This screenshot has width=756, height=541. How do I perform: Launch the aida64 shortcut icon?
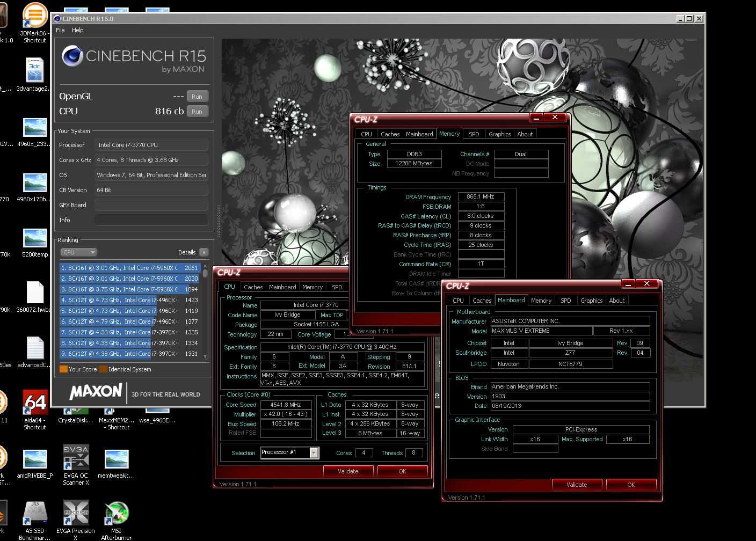[34, 403]
